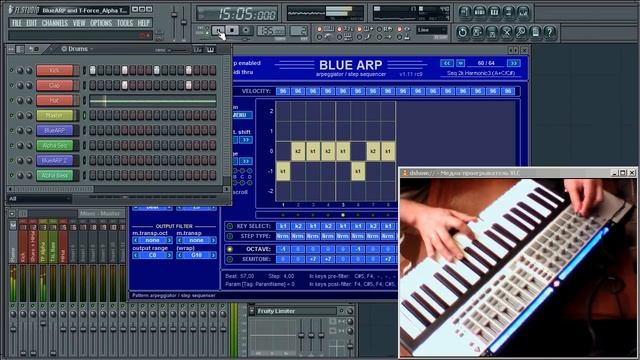Click the keyboard view icon in step sequencer header

pyautogui.click(x=211, y=49)
